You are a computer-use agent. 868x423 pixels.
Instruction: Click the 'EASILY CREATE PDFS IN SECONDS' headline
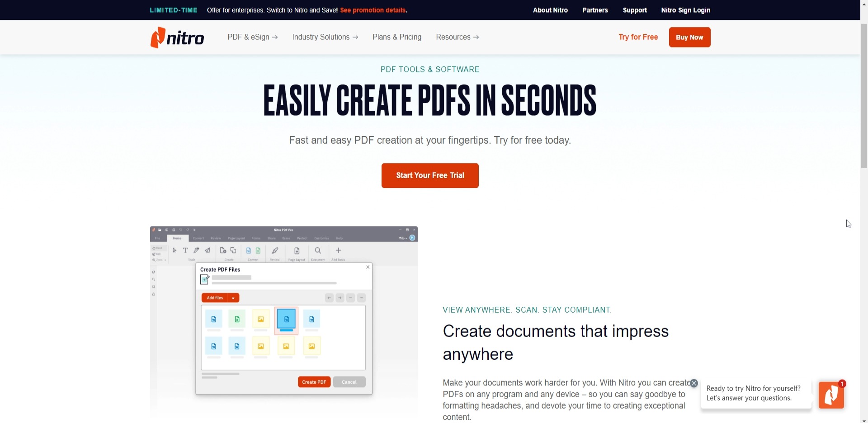coord(430,100)
